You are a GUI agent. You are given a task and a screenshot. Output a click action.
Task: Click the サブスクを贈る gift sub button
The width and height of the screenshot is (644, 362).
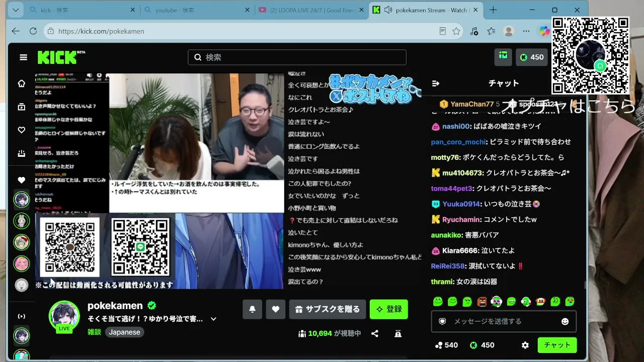point(327,309)
